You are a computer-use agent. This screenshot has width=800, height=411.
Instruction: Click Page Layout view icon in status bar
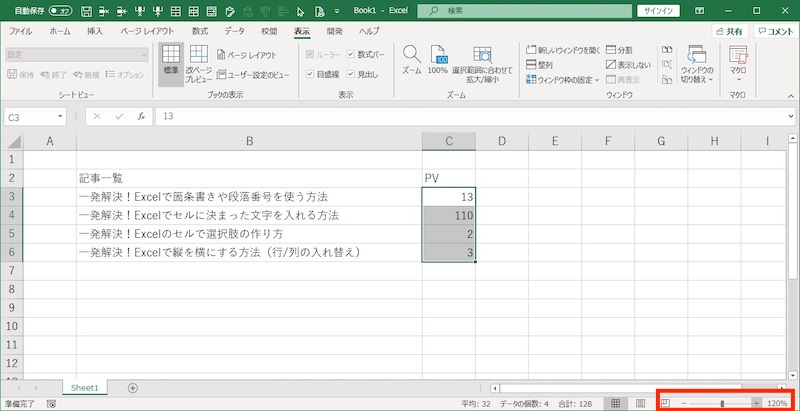(639, 403)
